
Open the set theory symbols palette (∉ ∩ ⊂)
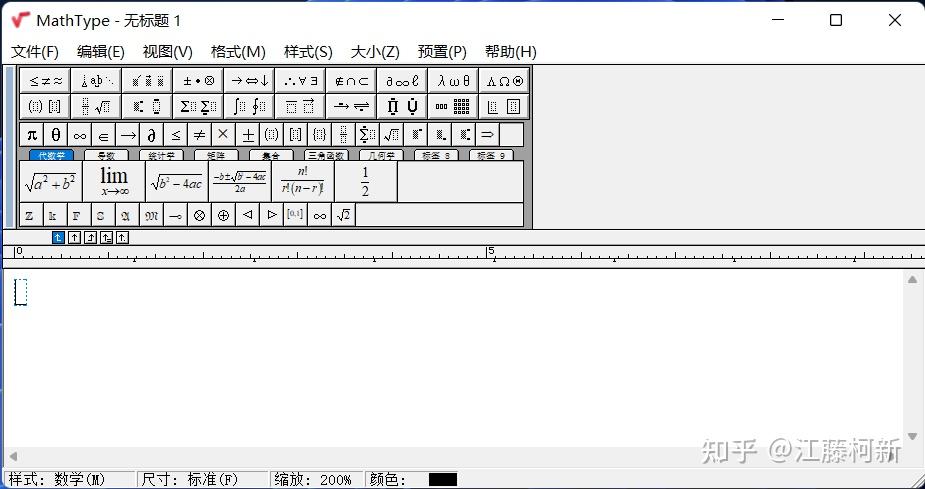tap(351, 81)
